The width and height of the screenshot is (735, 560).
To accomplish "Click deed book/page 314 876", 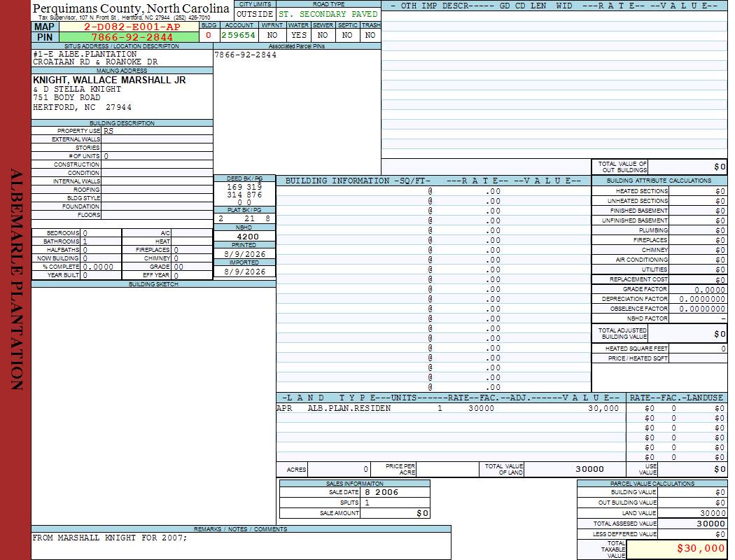I will coord(244,195).
